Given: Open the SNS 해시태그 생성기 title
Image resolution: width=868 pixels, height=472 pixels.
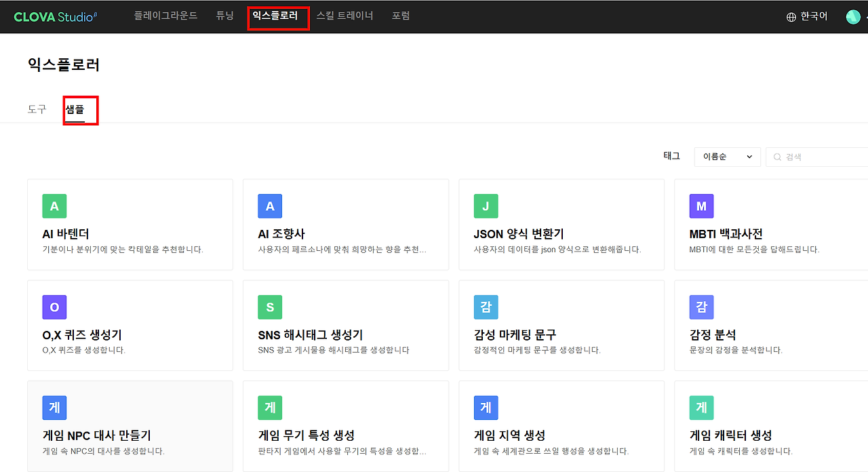Looking at the screenshot, I should coord(311,335).
